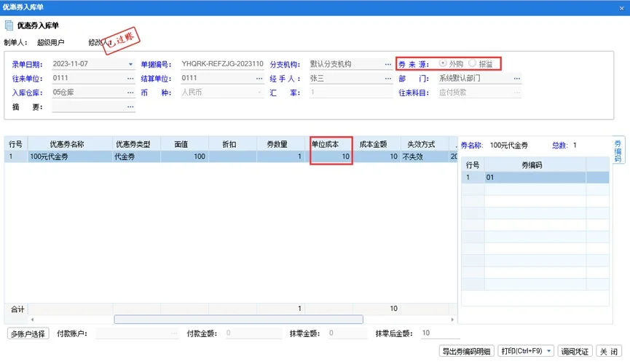Click the 导出券编码明细 button
The height and width of the screenshot is (364, 630).
coord(466,351)
